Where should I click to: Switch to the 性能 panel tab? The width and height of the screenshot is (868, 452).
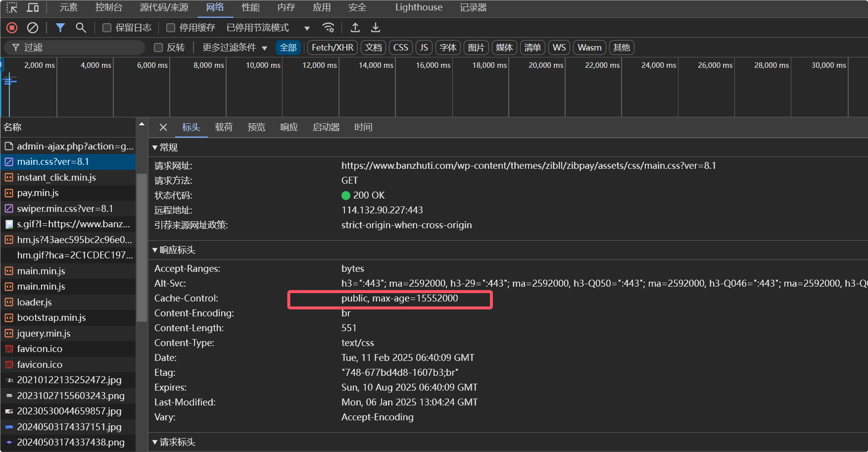tap(250, 7)
